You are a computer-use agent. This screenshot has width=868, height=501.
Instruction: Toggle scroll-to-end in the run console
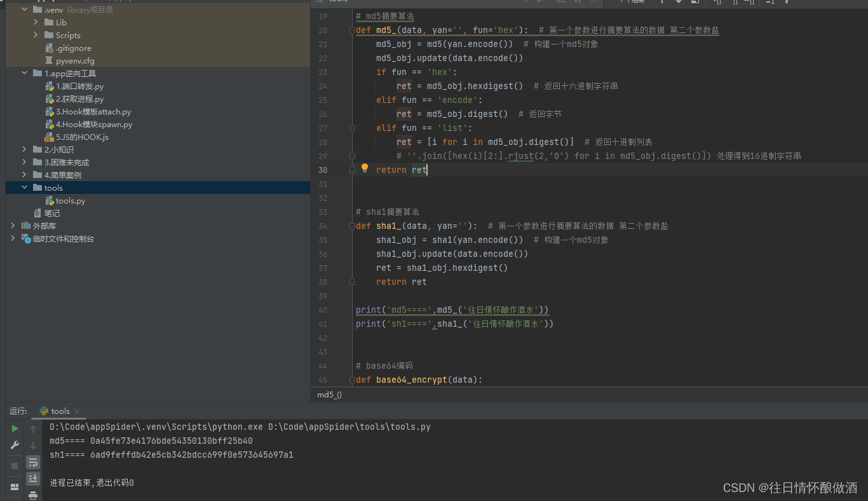point(32,478)
